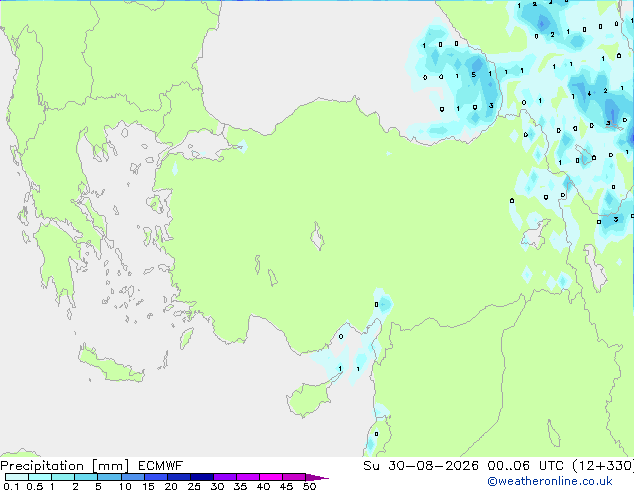
Task: Click the weatheronline.co.uk copyright link
Action: (x=550, y=481)
